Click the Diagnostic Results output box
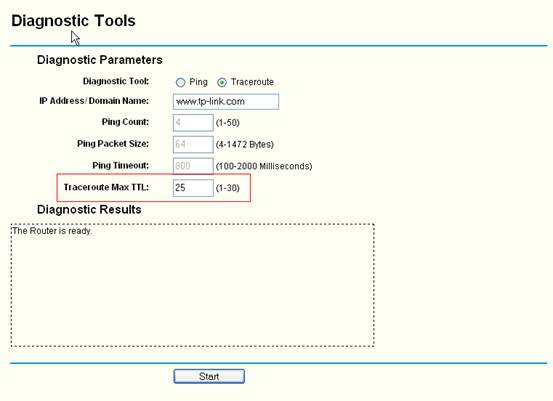 point(193,285)
